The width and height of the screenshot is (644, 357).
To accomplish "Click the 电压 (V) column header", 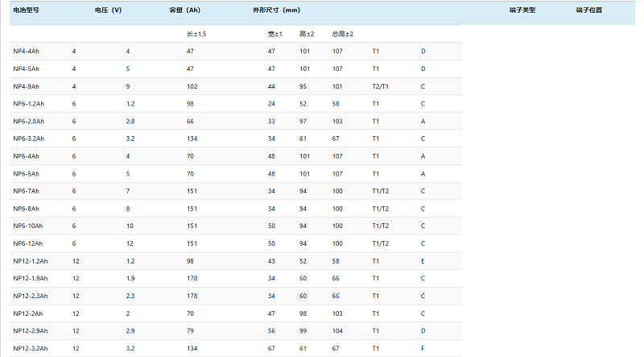I will [x=108, y=10].
